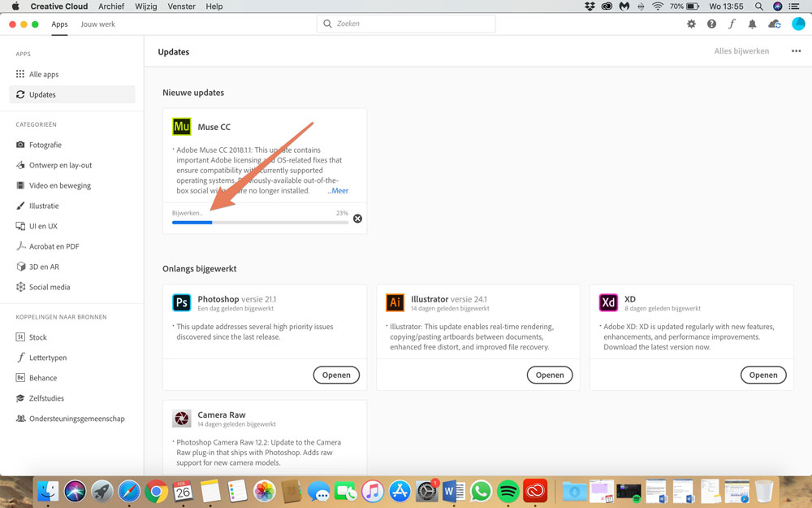
Task: Open the notifications bell
Action: (x=752, y=24)
